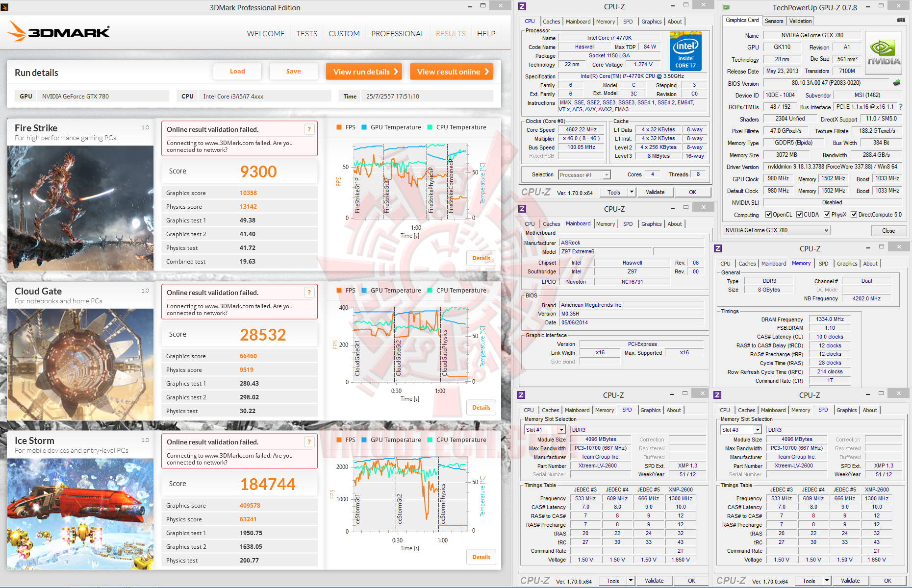This screenshot has width=912, height=588.
Task: Click title icon of CPU-Z Mainboard window
Action: [522, 209]
